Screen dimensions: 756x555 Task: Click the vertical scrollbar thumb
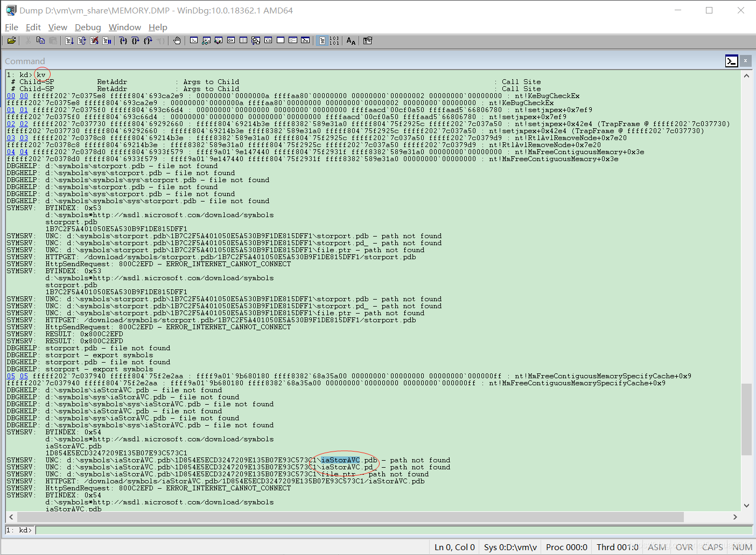point(746,419)
